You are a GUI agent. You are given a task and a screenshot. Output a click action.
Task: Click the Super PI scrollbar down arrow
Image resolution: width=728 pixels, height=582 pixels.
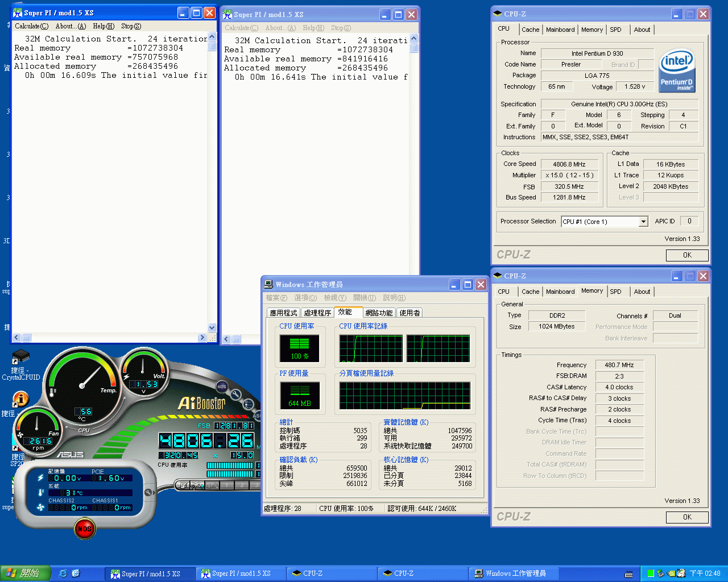point(212,328)
